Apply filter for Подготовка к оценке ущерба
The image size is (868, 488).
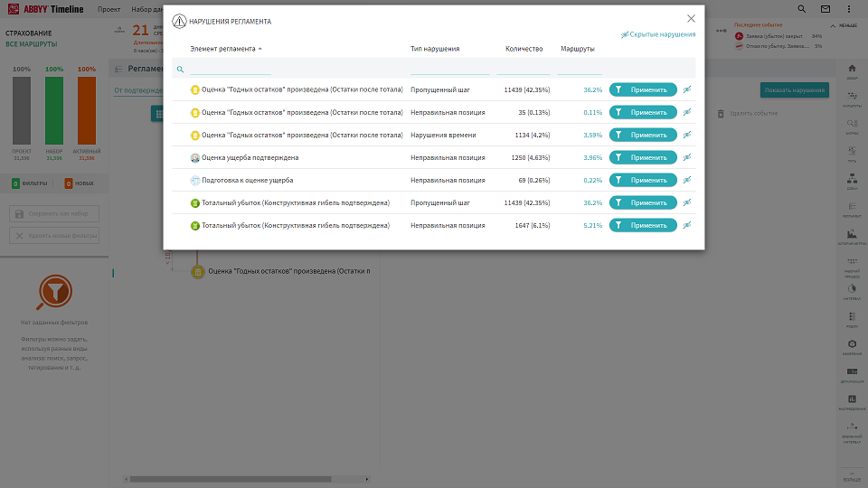pyautogui.click(x=643, y=181)
